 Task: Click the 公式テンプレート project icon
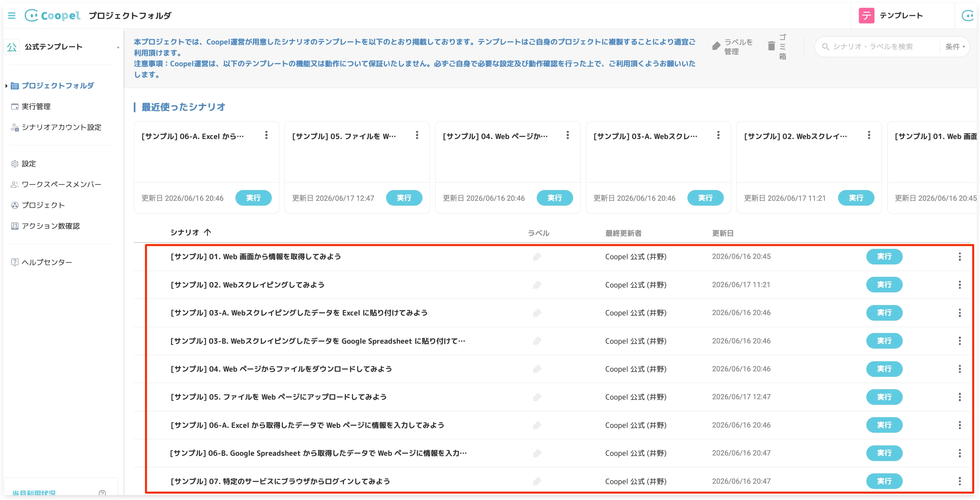pos(12,47)
